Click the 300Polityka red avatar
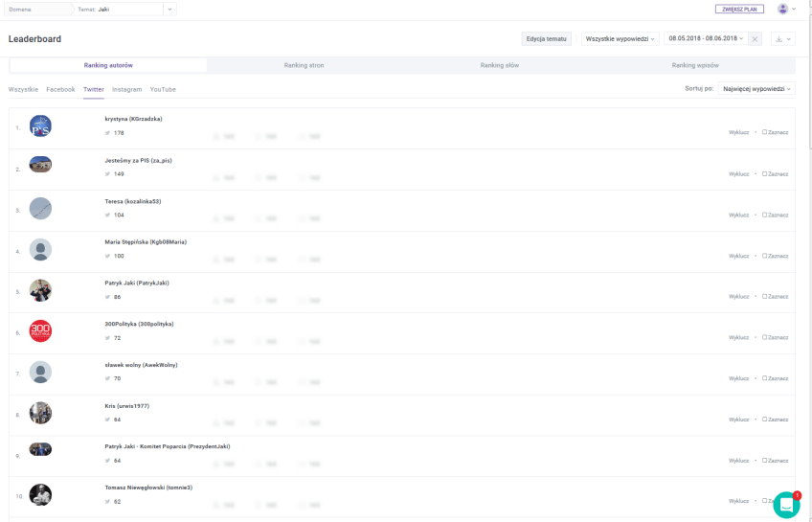The image size is (812, 522). click(40, 331)
